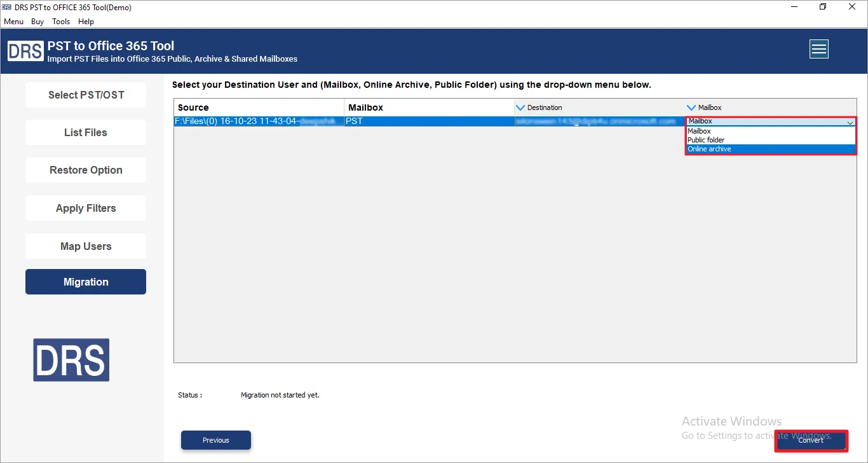Image resolution: width=868 pixels, height=463 pixels.
Task: Restore down the DRS tool window
Action: click(x=824, y=7)
